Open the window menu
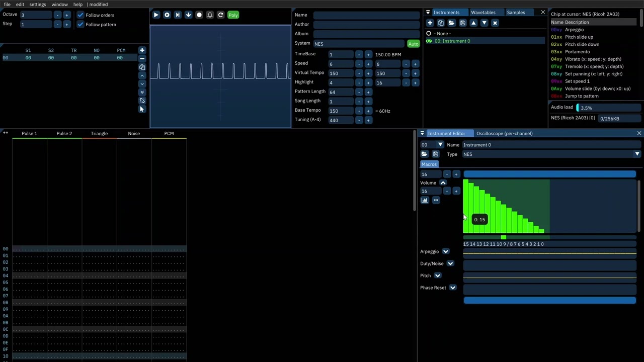The width and height of the screenshot is (644, 362). pyautogui.click(x=59, y=5)
